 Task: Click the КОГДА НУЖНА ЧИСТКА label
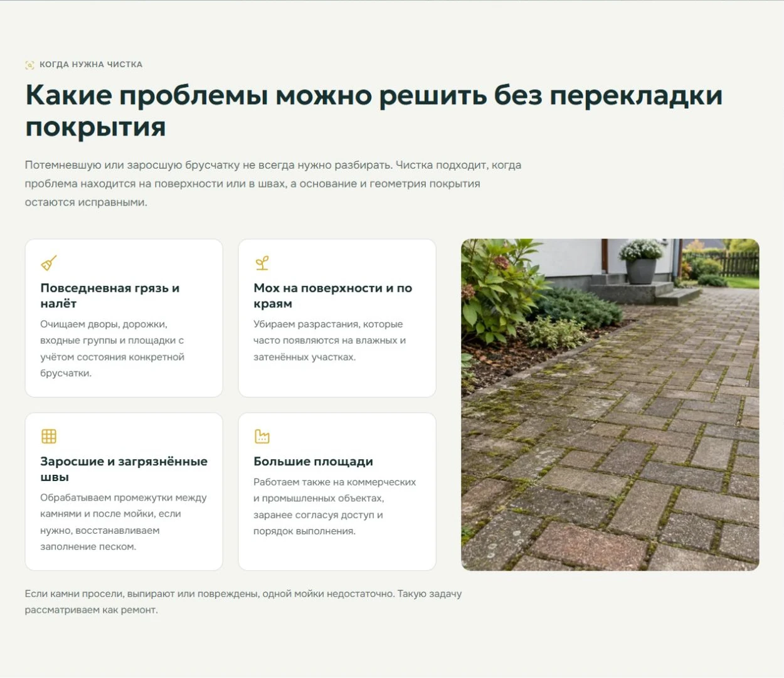91,65
